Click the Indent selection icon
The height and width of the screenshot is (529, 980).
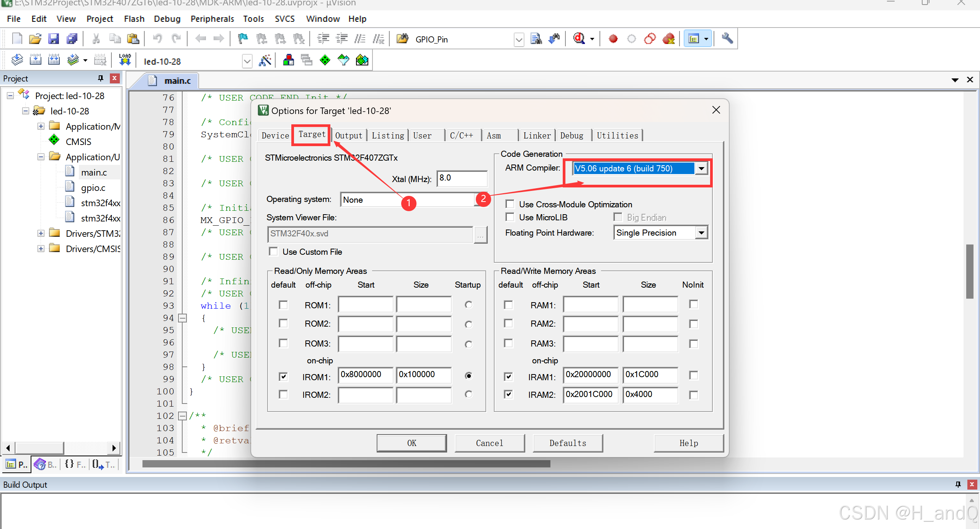pos(323,39)
